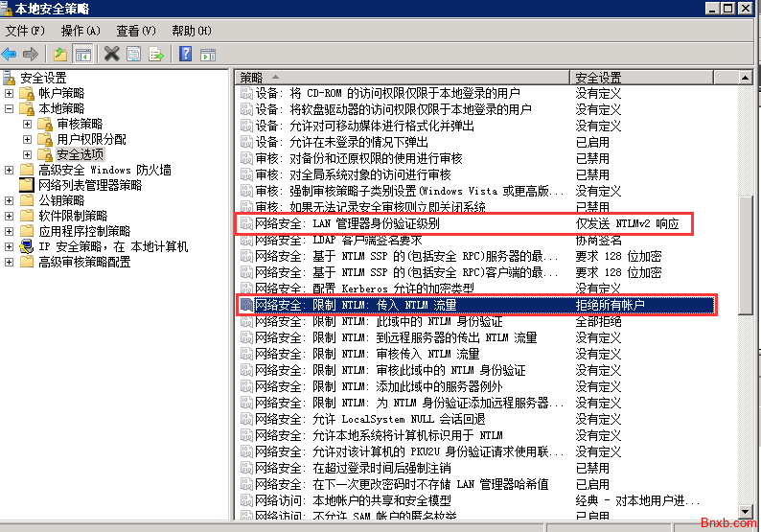Click the value 仅发送 NTLMv2 响应
761x532 pixels.
pyautogui.click(x=627, y=223)
